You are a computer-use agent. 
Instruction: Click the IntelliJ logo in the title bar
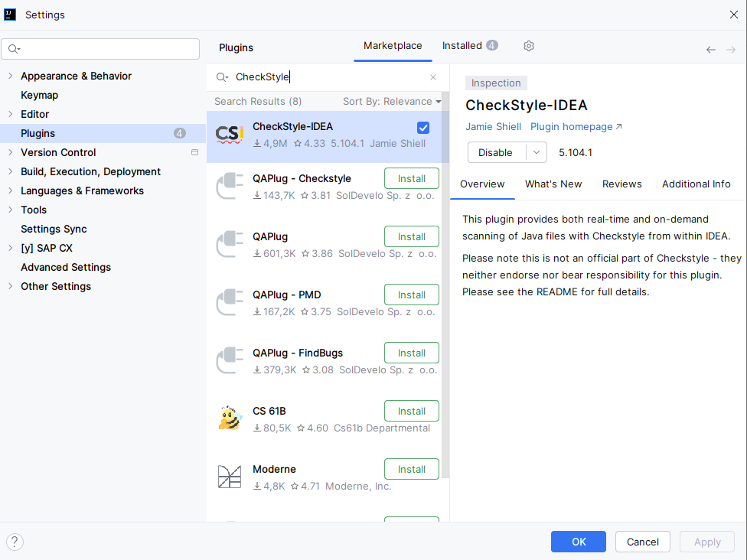click(10, 14)
